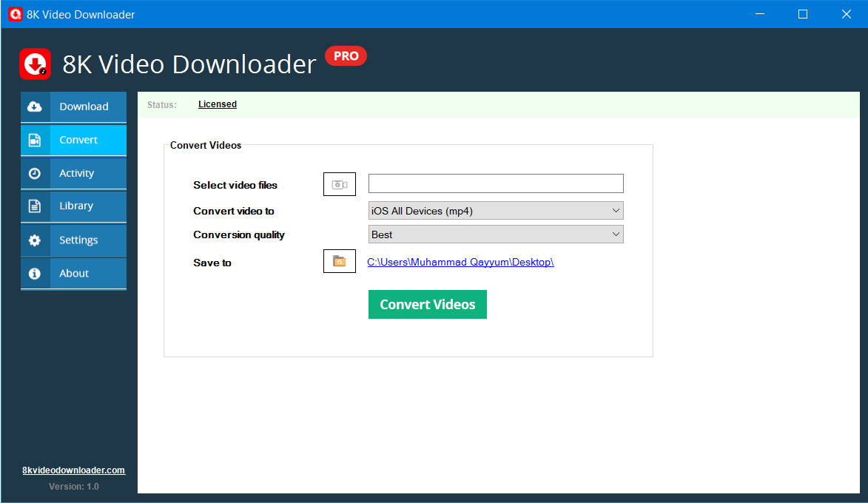This screenshot has width=868, height=503.
Task: Click the green Convert Videos button
Action: click(x=428, y=304)
